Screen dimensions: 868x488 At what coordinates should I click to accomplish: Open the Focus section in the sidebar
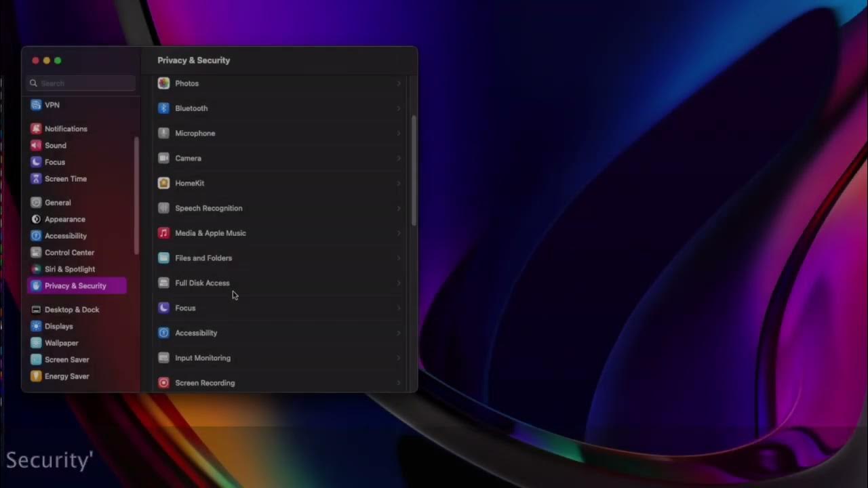pyautogui.click(x=77, y=162)
